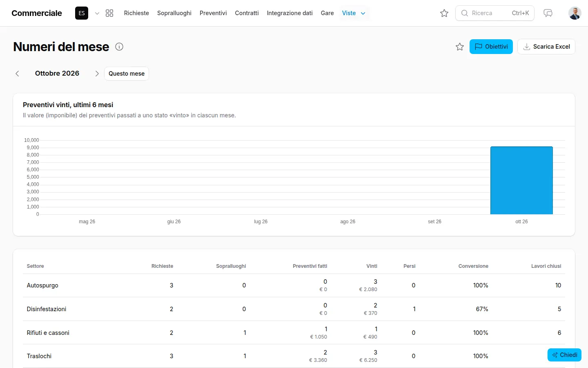The width and height of the screenshot is (588, 368).
Task: Click the Settore column header
Action: tap(36, 266)
